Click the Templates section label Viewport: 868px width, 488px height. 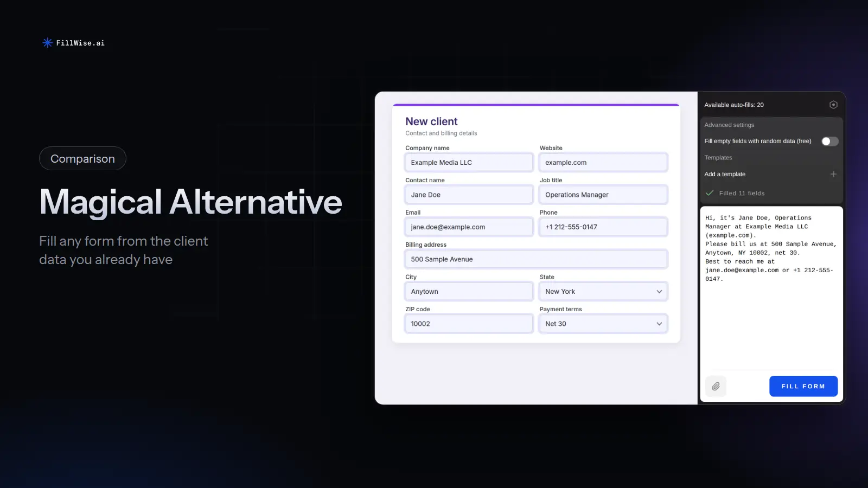tap(718, 158)
